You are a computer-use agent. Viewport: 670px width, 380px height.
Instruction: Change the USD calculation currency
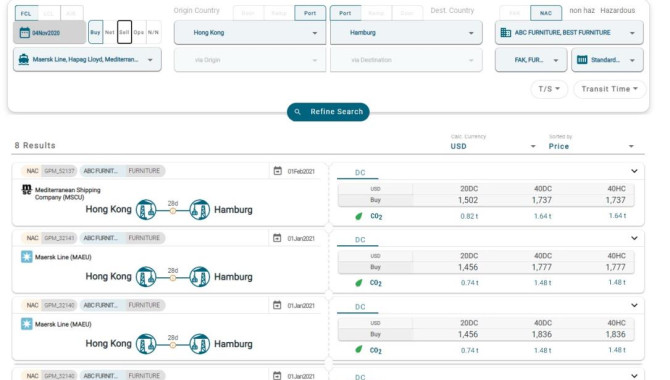pos(493,146)
